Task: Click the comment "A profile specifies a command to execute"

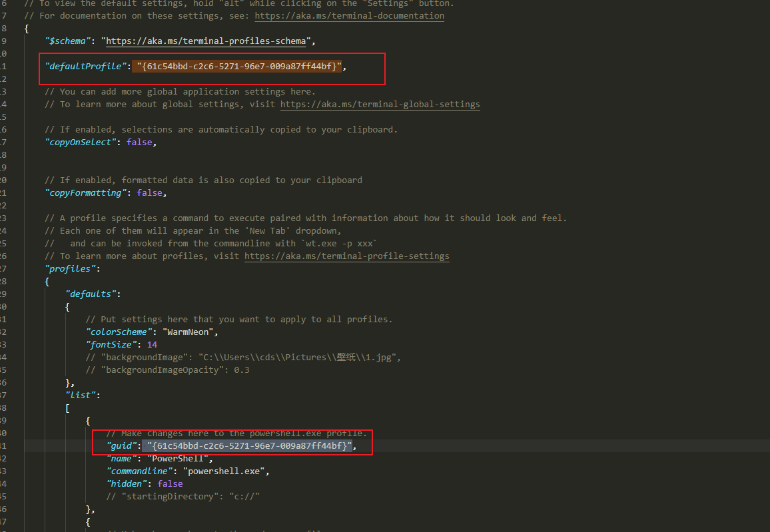Action: [x=306, y=218]
